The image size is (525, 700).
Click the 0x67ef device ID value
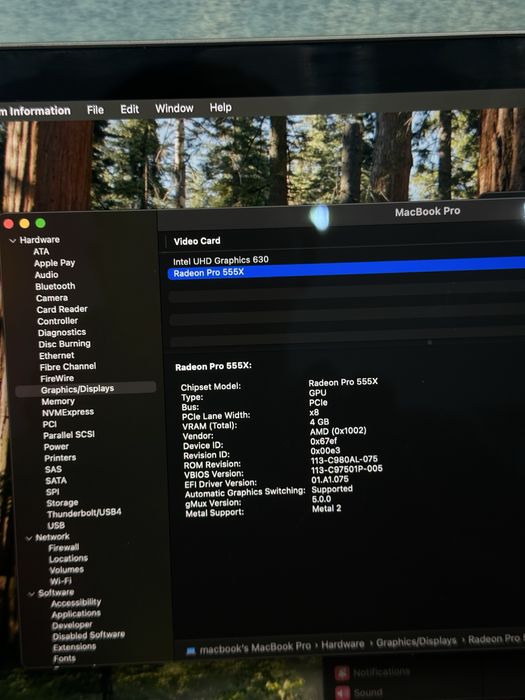(x=324, y=441)
